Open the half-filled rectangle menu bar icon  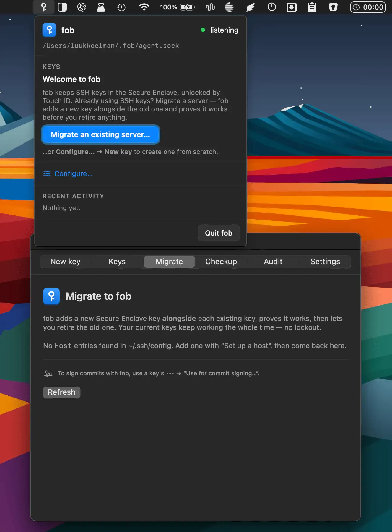pyautogui.click(x=62, y=7)
